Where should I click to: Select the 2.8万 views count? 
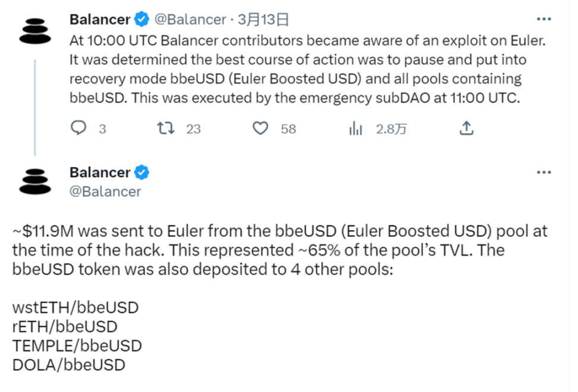point(391,128)
